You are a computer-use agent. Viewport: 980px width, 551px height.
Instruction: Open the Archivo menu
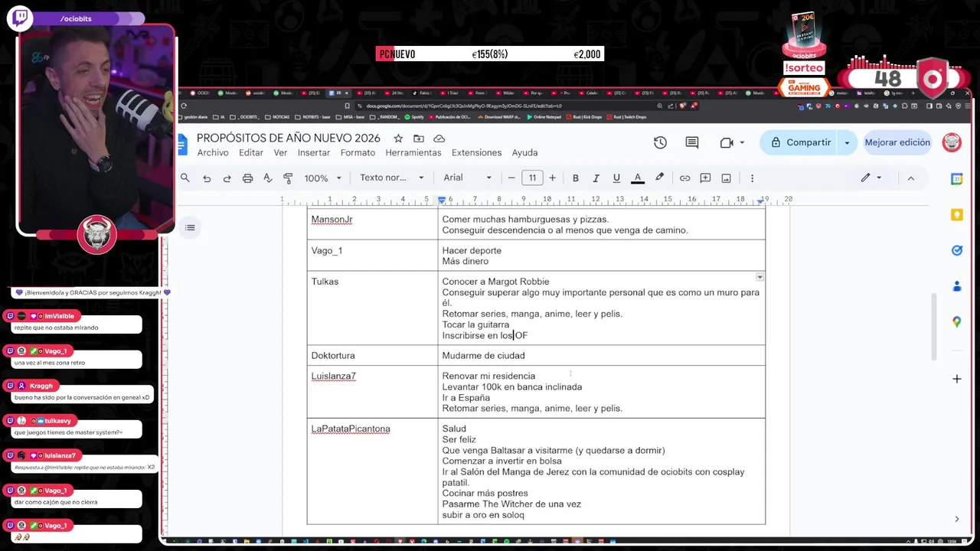pos(213,152)
